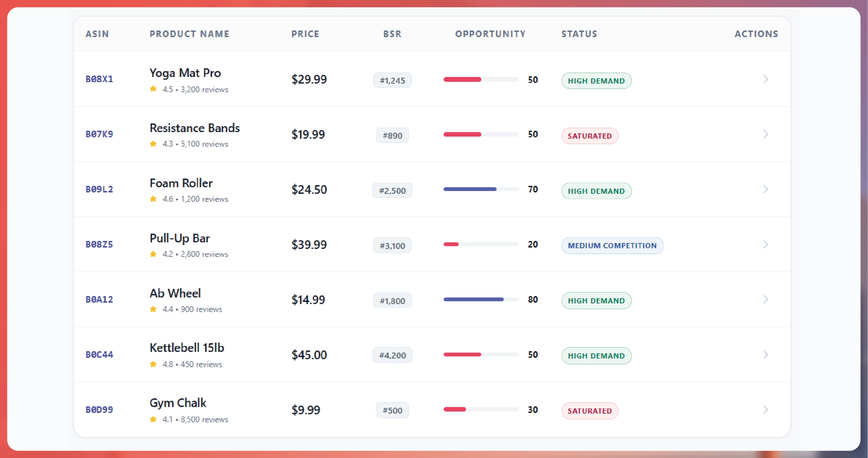Image resolution: width=868 pixels, height=458 pixels.
Task: Open the Ab Wheel row chevron
Action: 766,300
